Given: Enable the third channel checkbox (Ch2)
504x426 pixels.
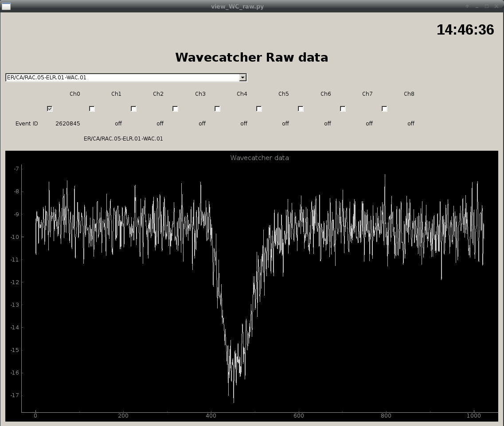Looking at the screenshot, I should 133,109.
